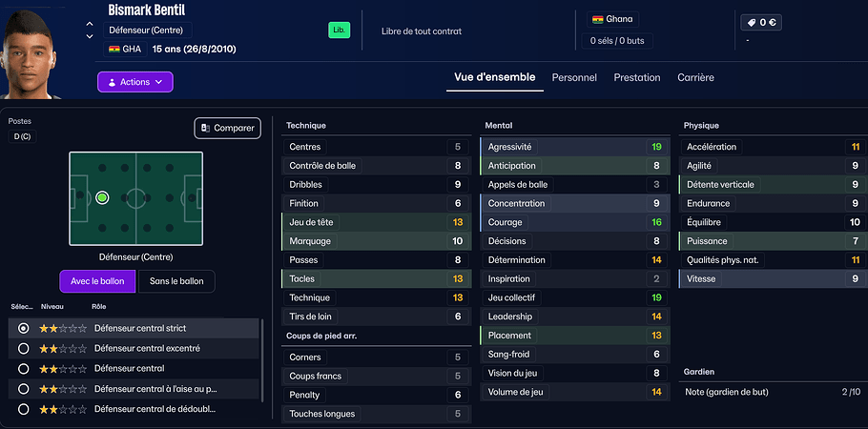Viewport: 868px width, 429px height.
Task: Click the Ghana flag next to GHA
Action: pos(114,49)
